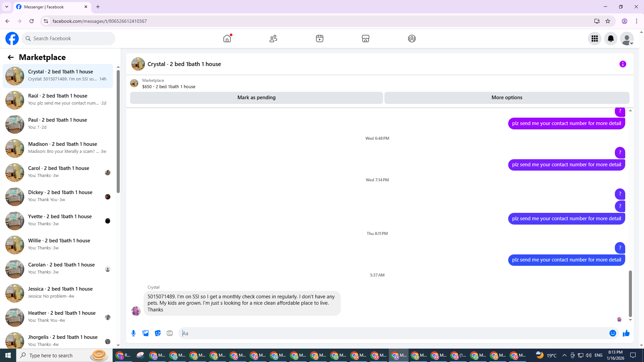Show hidden system tray icons
Viewport: 644px width, 362px height.
[564, 355]
